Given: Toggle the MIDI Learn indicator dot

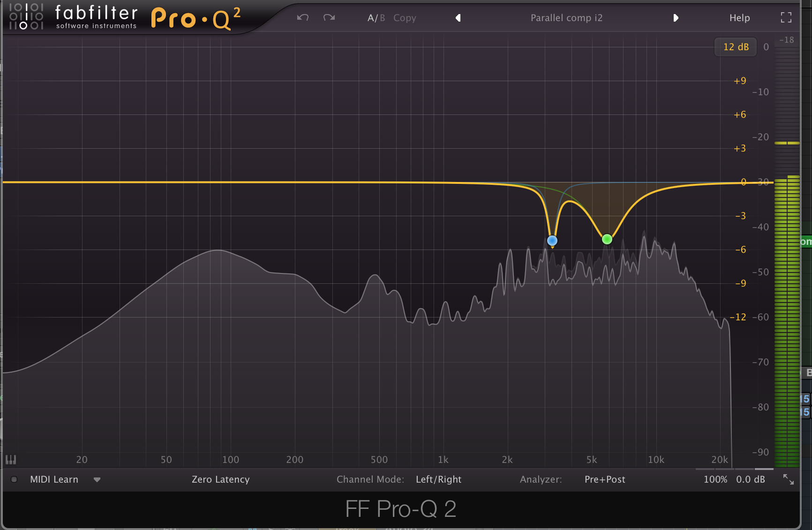Looking at the screenshot, I should 14,479.
